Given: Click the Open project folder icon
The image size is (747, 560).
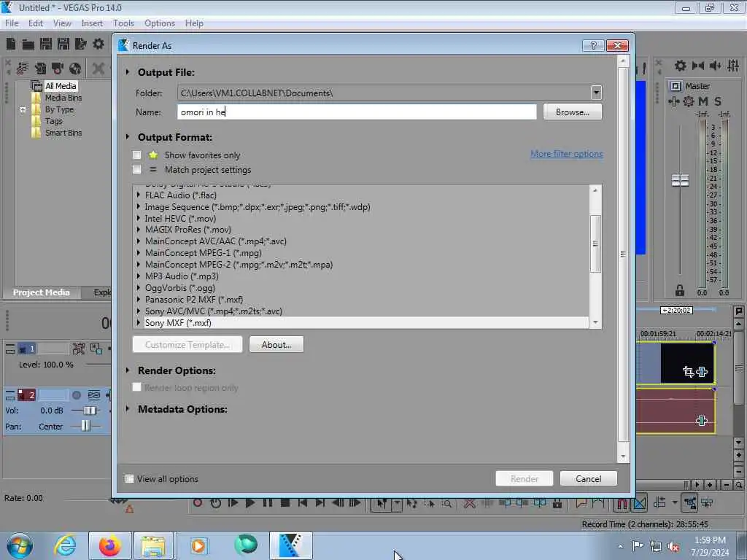Looking at the screenshot, I should pyautogui.click(x=28, y=44).
